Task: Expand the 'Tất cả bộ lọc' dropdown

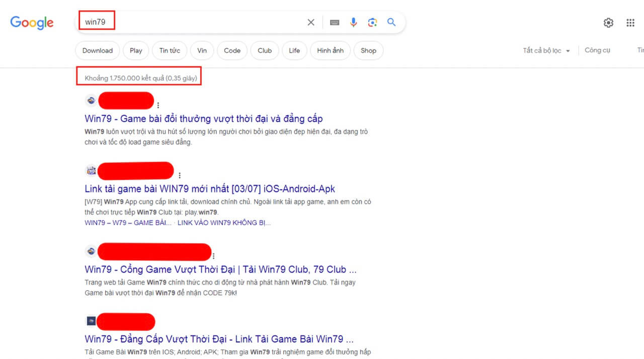Action: coord(546,51)
